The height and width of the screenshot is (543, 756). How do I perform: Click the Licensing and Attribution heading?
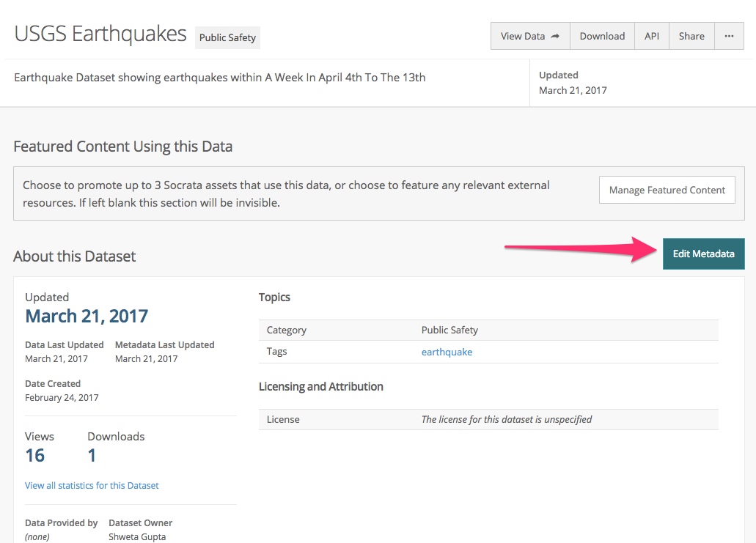pos(321,387)
